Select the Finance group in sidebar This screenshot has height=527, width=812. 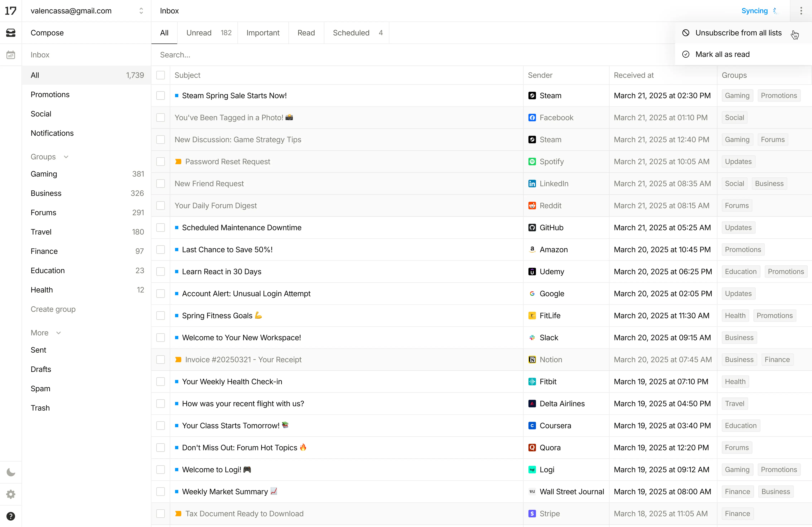(87, 251)
